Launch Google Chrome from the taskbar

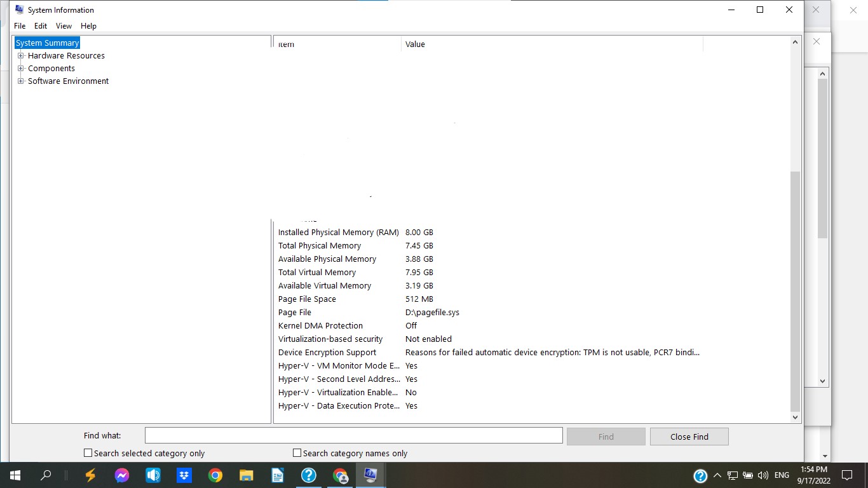(x=215, y=475)
